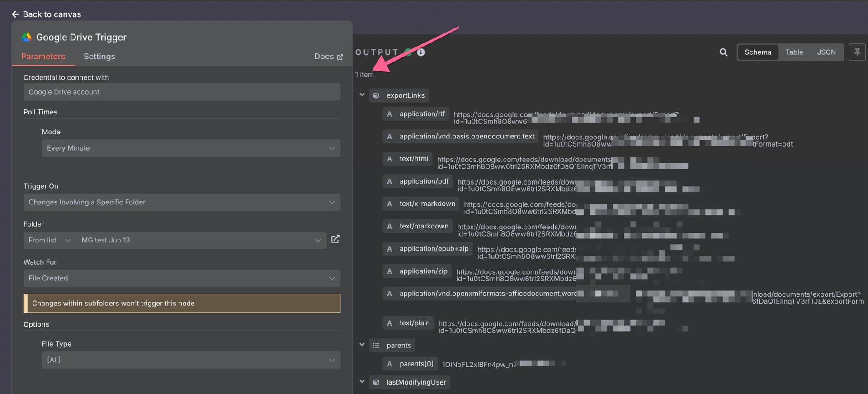Select the parents[0] field pill
Image resolution: width=868 pixels, height=394 pixels.
click(410, 364)
